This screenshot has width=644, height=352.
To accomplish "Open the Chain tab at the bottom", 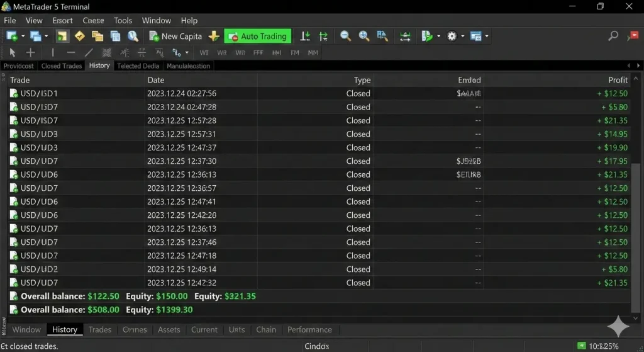I will point(266,330).
